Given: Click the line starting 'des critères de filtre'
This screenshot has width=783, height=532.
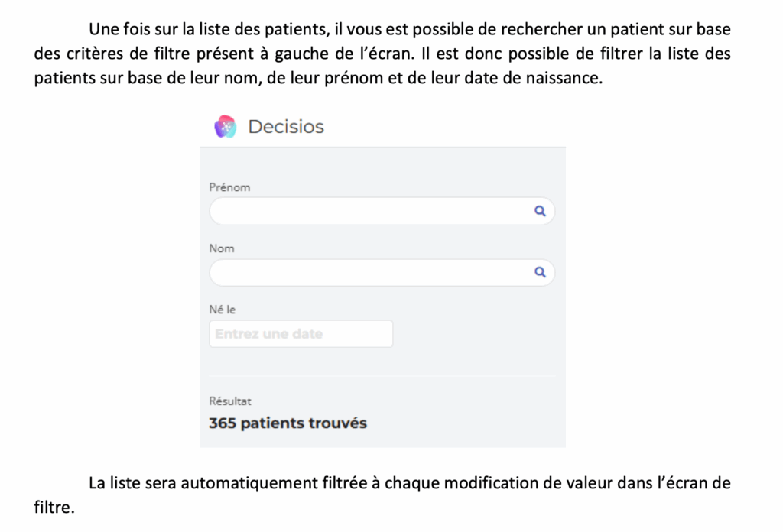Looking at the screenshot, I should coord(382,54).
